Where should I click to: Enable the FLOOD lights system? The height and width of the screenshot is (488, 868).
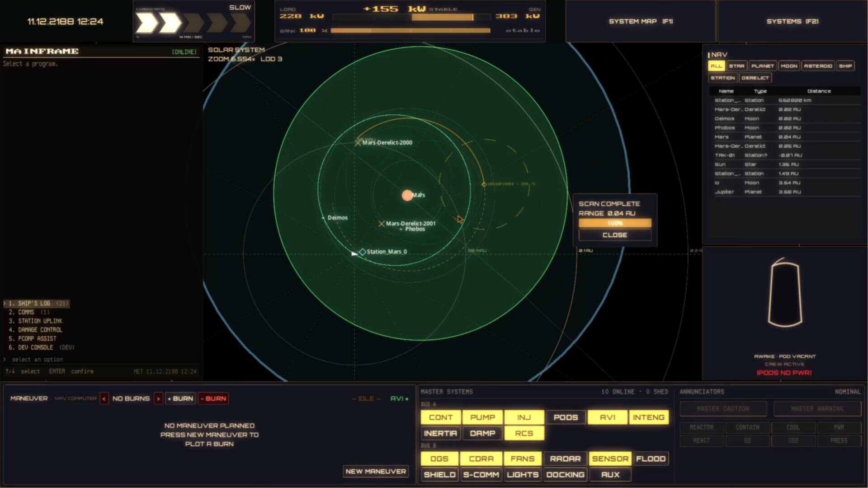pyautogui.click(x=651, y=459)
